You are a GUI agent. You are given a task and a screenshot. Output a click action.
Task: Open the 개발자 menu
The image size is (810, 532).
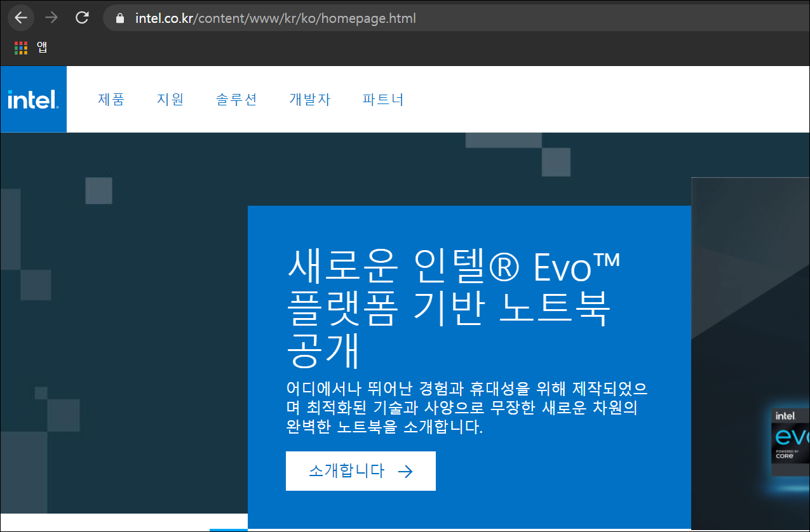coord(310,100)
